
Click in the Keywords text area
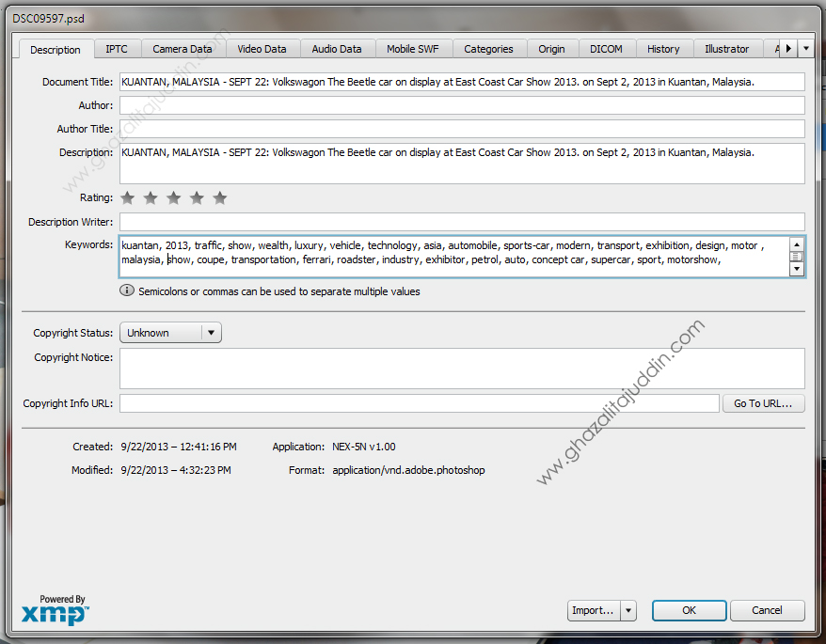454,257
